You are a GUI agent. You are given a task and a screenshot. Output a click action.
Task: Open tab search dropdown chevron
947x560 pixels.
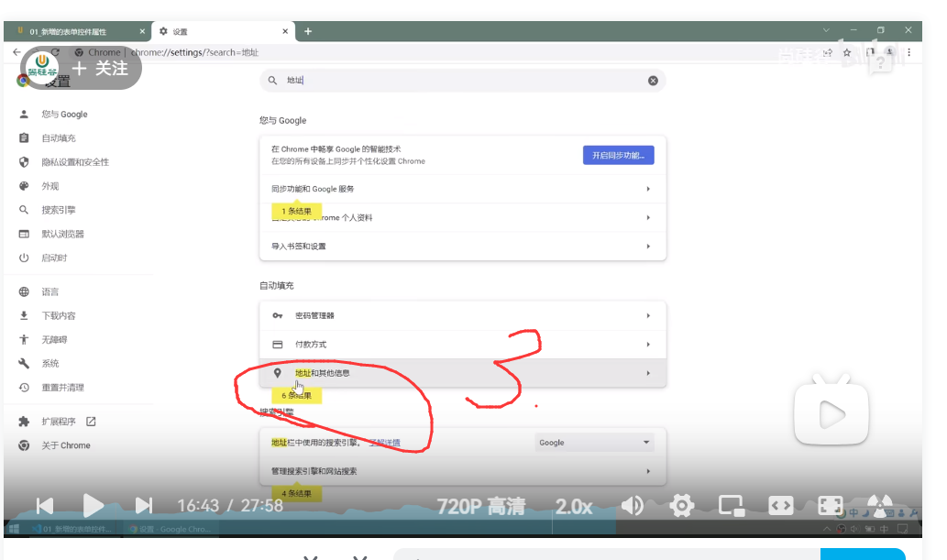point(826,30)
